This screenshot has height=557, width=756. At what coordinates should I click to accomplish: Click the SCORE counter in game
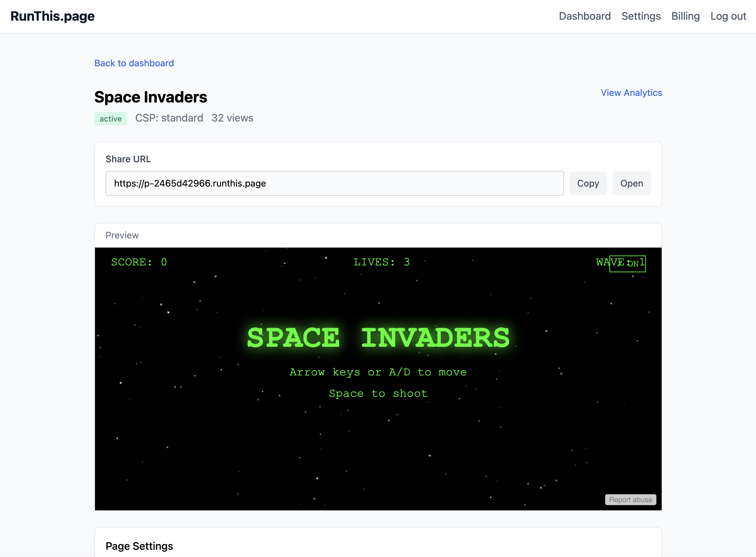click(139, 262)
